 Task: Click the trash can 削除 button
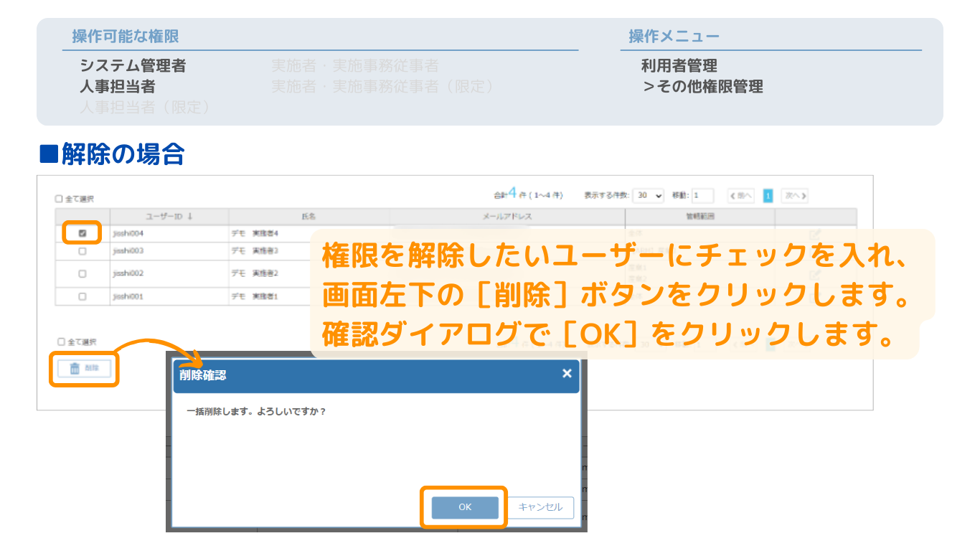[x=84, y=369]
